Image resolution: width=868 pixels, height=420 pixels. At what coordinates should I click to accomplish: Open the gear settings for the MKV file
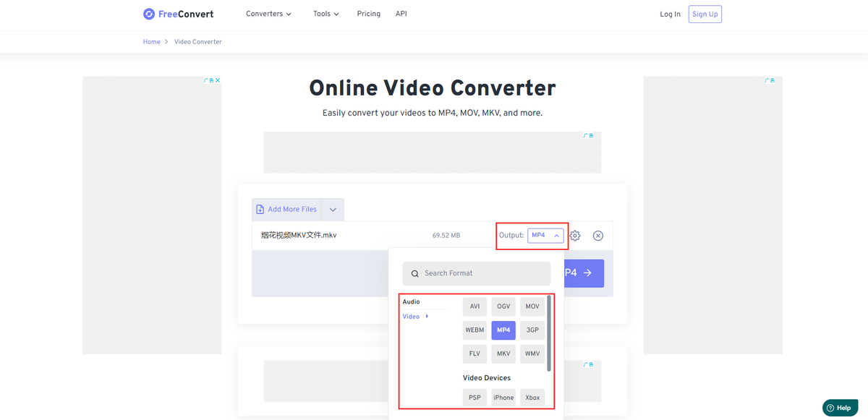tap(575, 236)
